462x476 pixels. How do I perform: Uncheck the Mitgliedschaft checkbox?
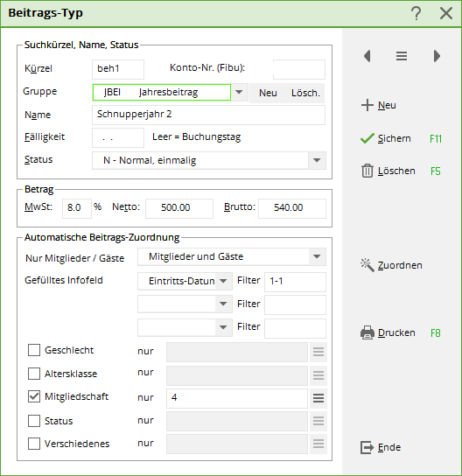click(x=34, y=396)
